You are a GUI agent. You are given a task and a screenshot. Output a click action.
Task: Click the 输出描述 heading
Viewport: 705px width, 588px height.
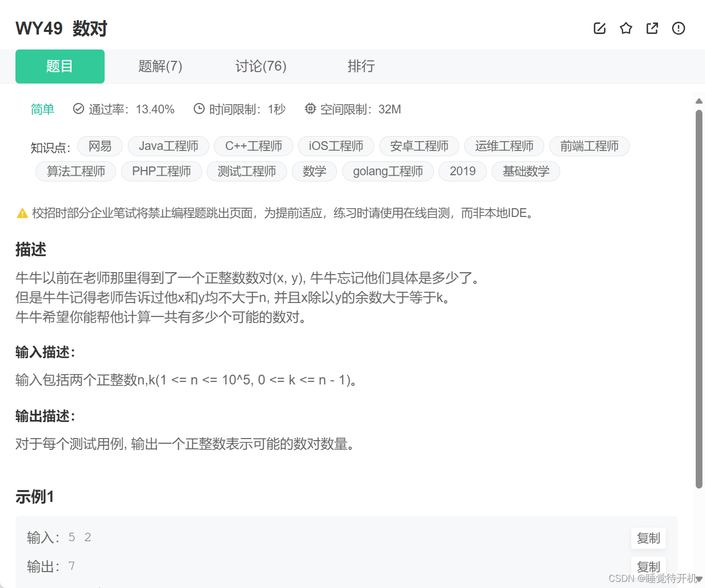[x=45, y=416]
